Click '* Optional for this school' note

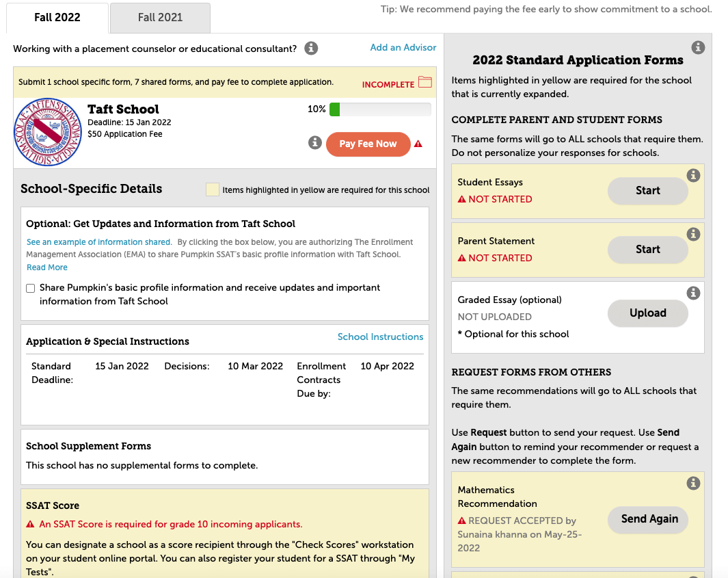[513, 334]
